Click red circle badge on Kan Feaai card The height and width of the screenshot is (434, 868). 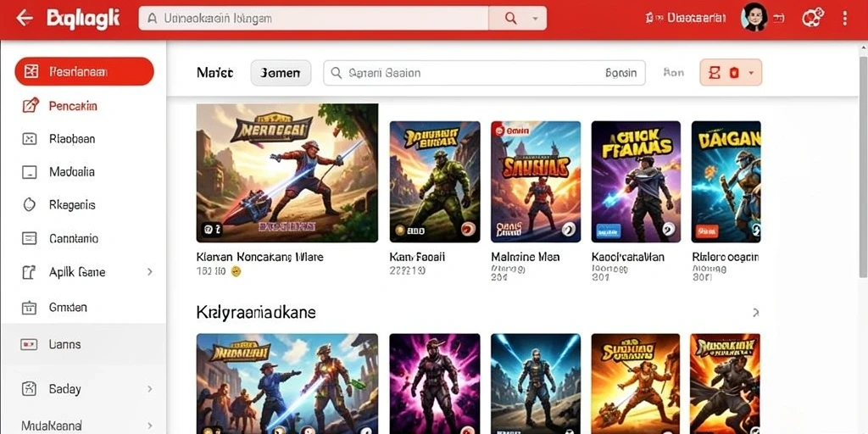pyautogui.click(x=468, y=229)
